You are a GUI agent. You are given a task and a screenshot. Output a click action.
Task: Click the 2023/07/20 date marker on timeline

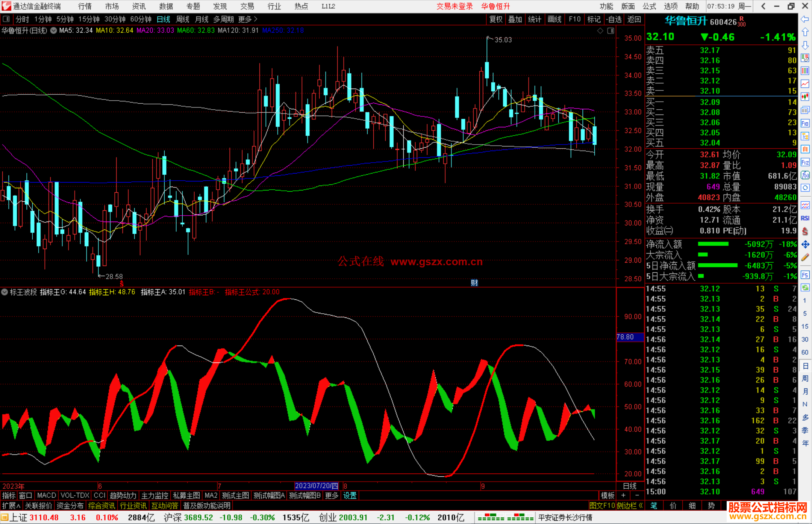(316, 486)
